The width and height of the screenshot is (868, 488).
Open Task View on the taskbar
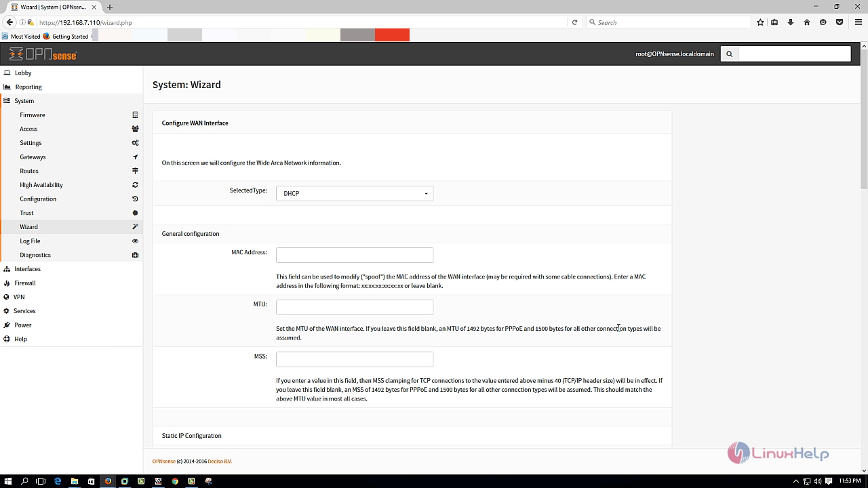click(x=41, y=481)
